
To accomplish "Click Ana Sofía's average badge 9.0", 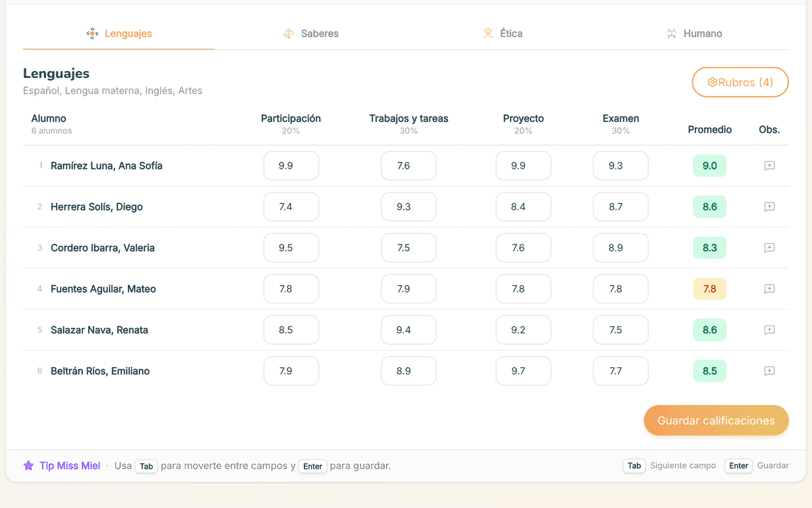I will click(710, 166).
